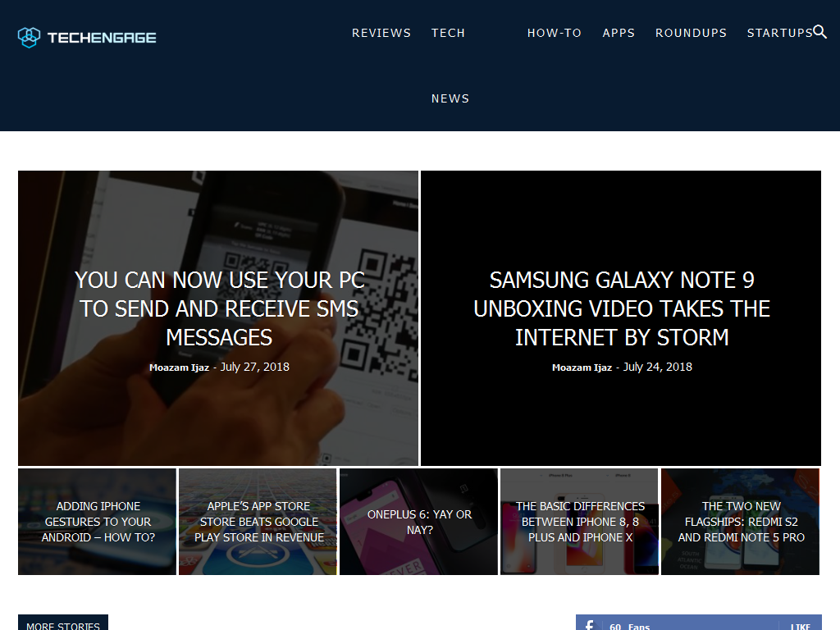The height and width of the screenshot is (630, 840).
Task: Select the Roundups menu item
Action: (691, 33)
